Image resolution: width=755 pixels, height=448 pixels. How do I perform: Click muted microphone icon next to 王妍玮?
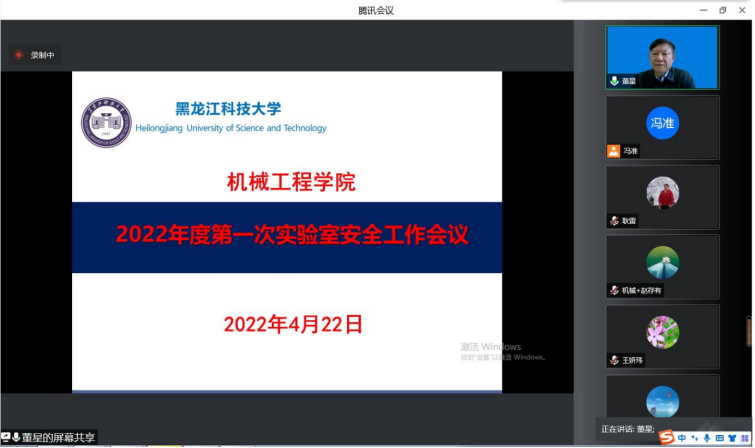click(614, 360)
